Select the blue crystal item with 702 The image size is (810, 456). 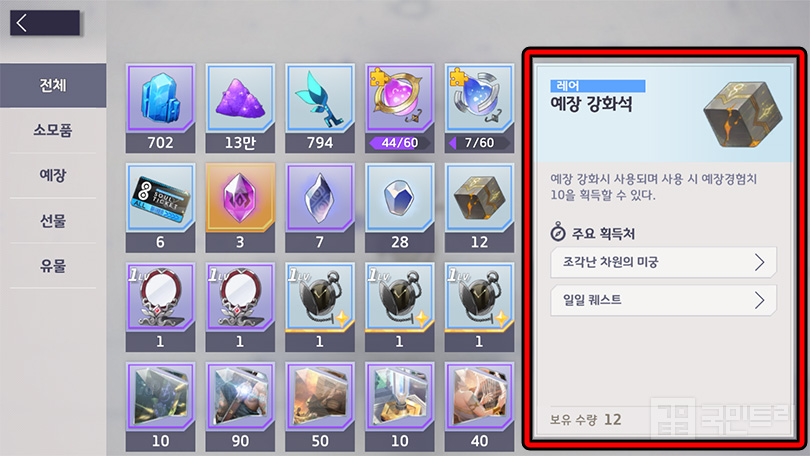point(160,108)
